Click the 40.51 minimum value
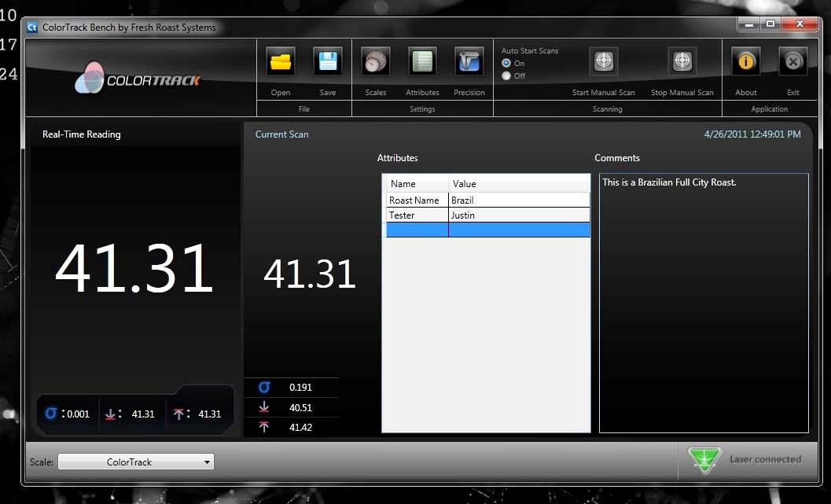The image size is (831, 504). click(300, 407)
